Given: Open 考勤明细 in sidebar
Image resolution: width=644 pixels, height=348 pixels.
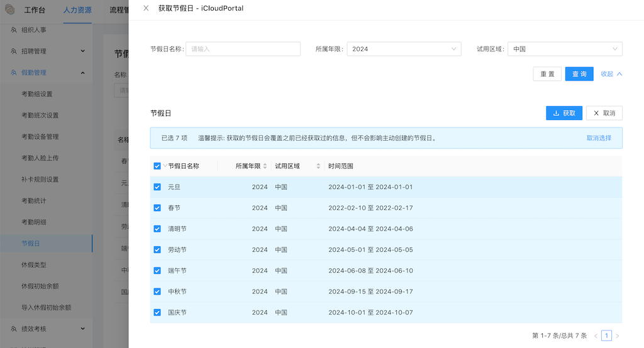Looking at the screenshot, I should pyautogui.click(x=34, y=222).
